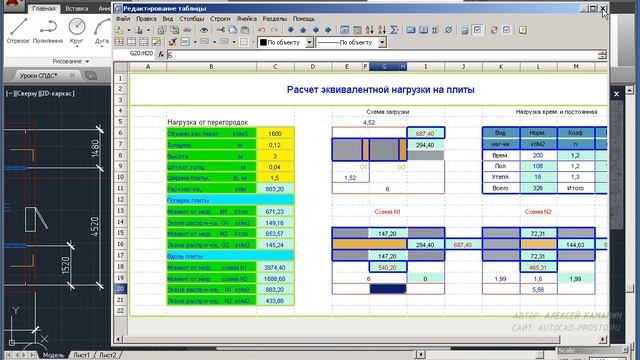Select the Отрезок line tool in AutoCAD
Viewport: 640px width, 360px height.
18,31
